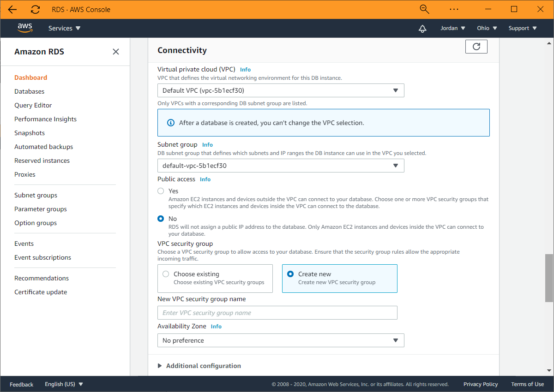Open the Ohio region selector
This screenshot has width=554, height=392.
(487, 28)
